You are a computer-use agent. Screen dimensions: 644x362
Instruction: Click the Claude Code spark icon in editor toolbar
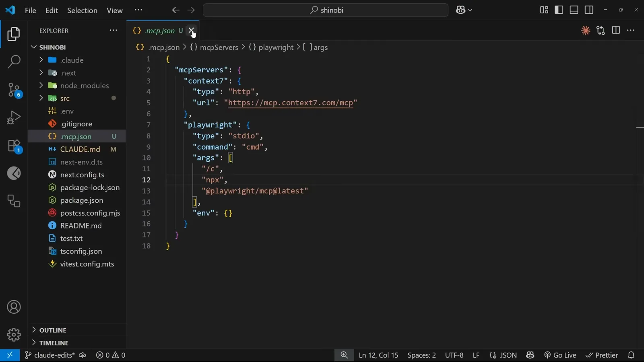tap(586, 31)
